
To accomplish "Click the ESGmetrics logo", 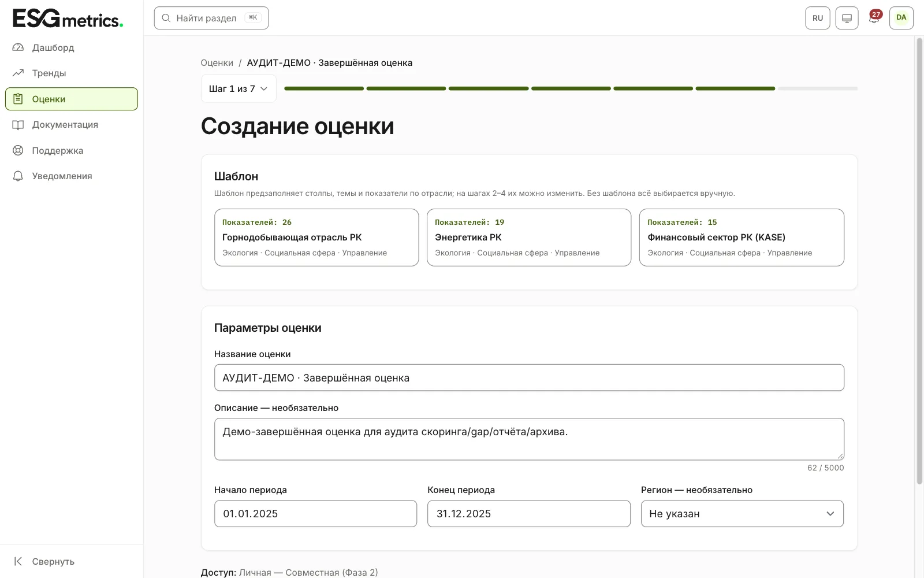I will [68, 18].
